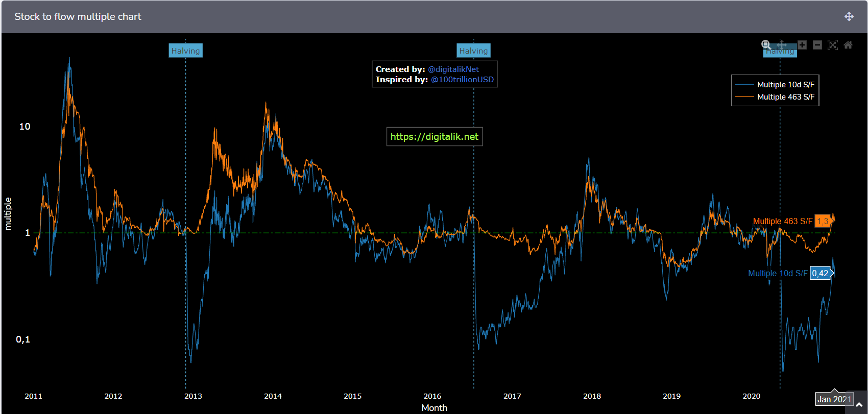Click the Halving label near 2020
The height and width of the screenshot is (414, 868).
[780, 51]
